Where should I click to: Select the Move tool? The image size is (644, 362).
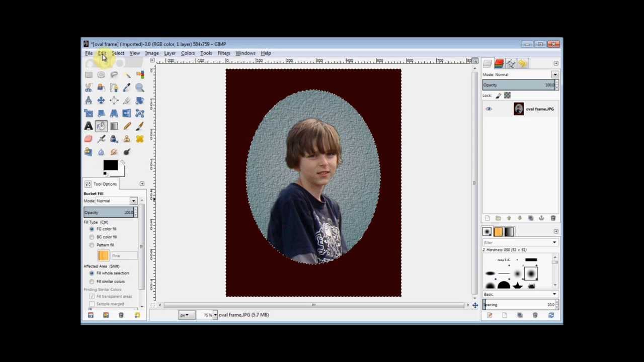point(101,101)
